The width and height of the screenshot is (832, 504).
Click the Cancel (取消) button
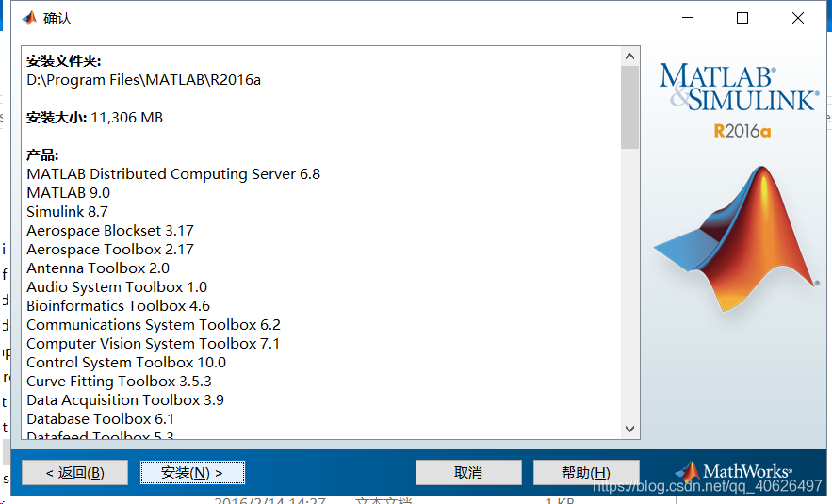pos(468,472)
